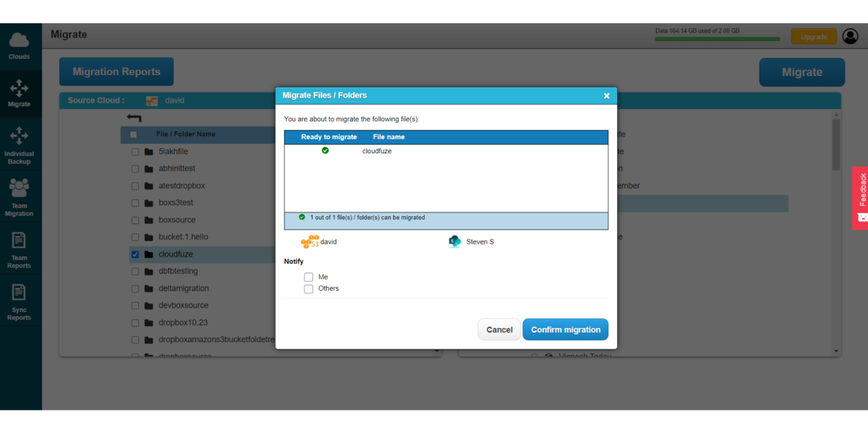The image size is (868, 433).
Task: Click the Upgrade button in the header
Action: 813,35
